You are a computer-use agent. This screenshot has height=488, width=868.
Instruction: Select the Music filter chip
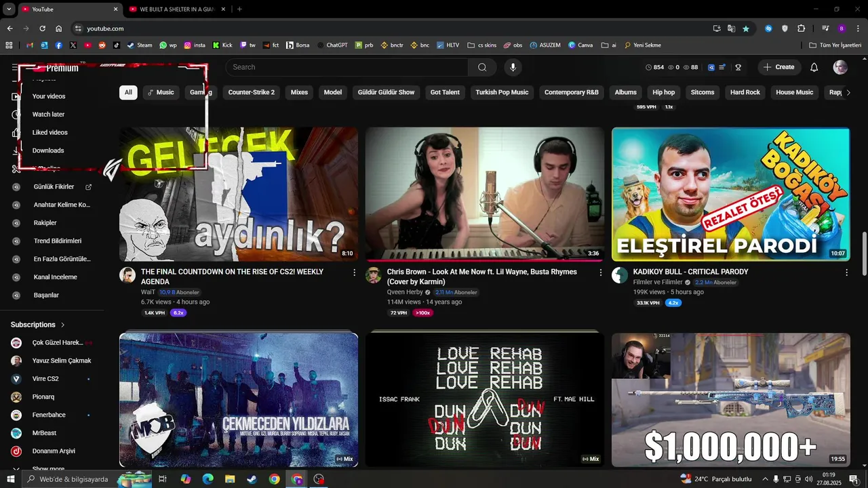pos(161,92)
